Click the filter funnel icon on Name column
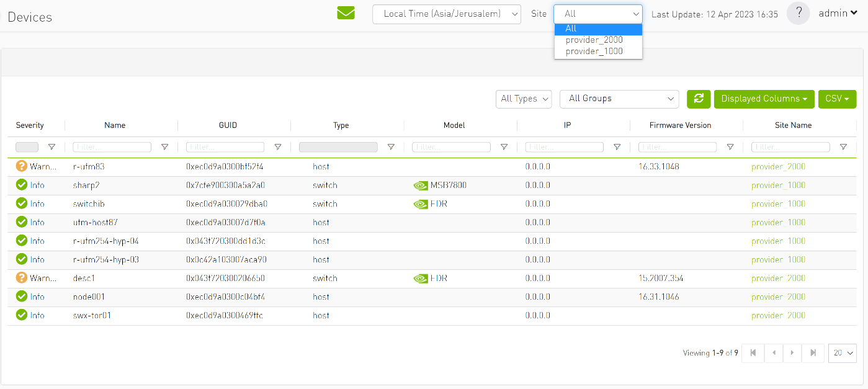Image resolution: width=868 pixels, height=389 pixels. pyautogui.click(x=164, y=147)
